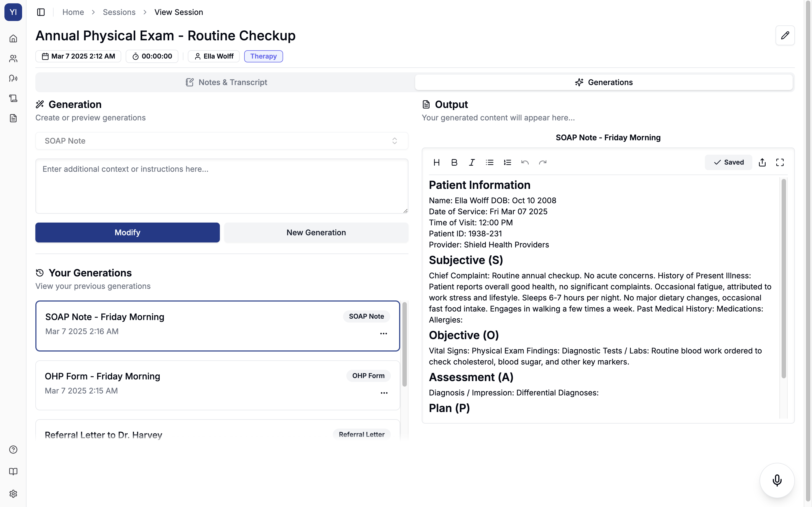The image size is (812, 507).
Task: Click the New Generation button
Action: pyautogui.click(x=316, y=233)
